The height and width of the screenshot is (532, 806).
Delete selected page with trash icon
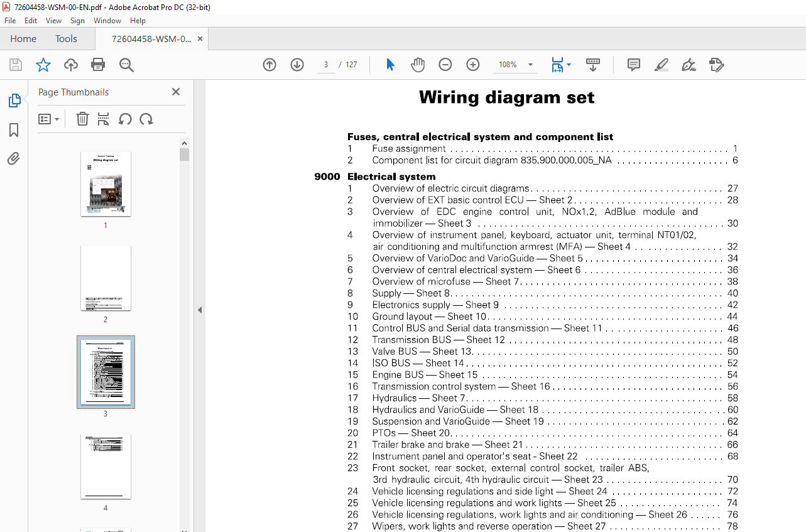[82, 119]
